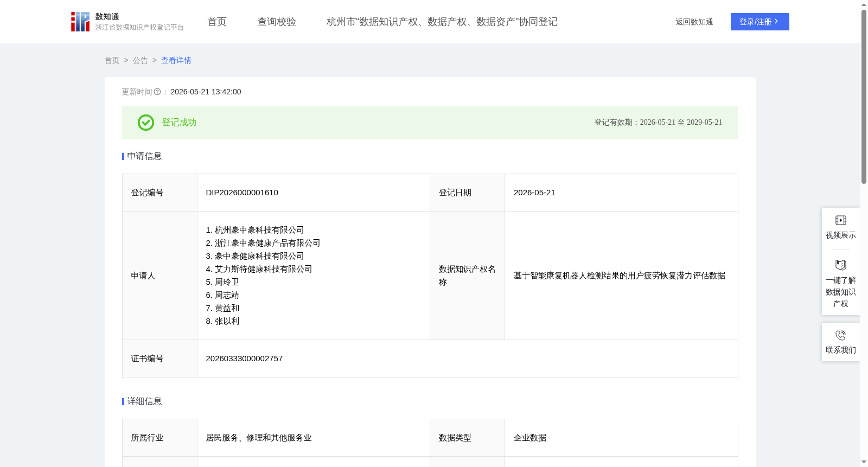Open the 联系我们 phone icon
The height and width of the screenshot is (467, 868).
tap(841, 335)
